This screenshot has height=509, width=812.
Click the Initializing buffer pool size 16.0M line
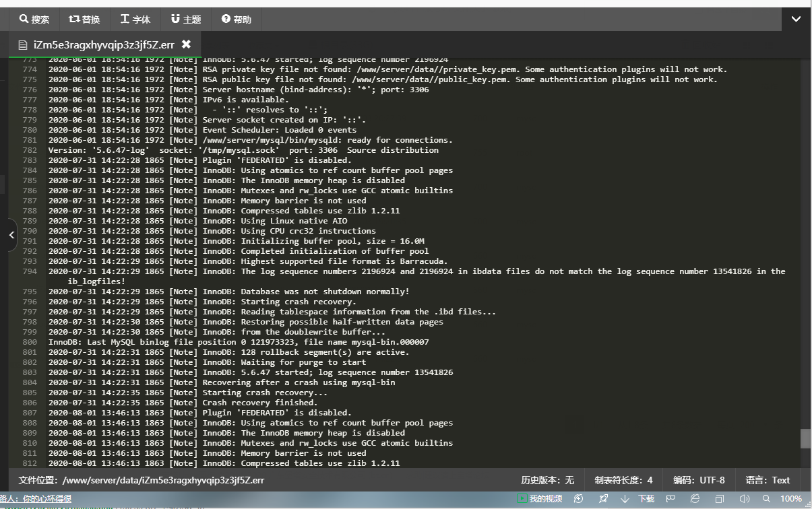click(x=237, y=241)
